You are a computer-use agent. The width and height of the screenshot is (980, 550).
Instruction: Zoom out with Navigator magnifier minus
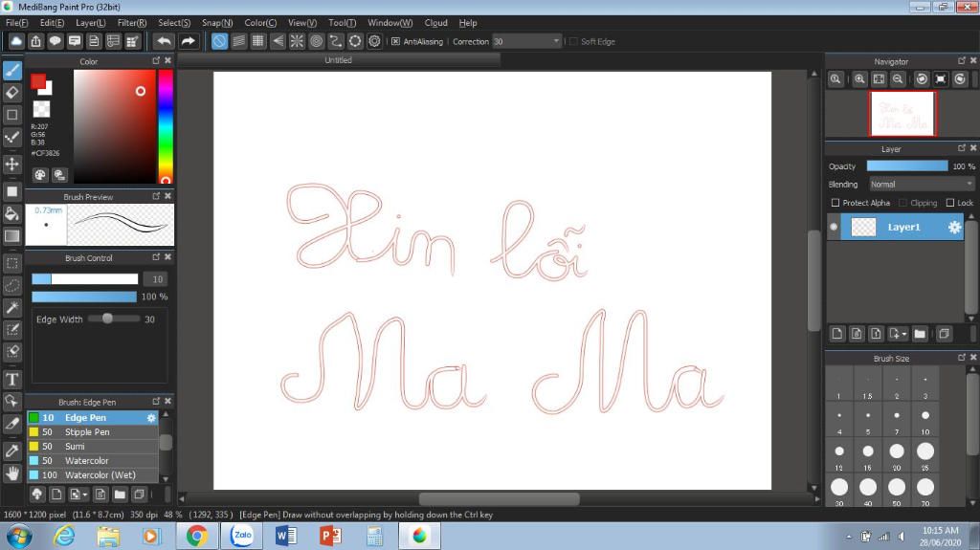(898, 79)
